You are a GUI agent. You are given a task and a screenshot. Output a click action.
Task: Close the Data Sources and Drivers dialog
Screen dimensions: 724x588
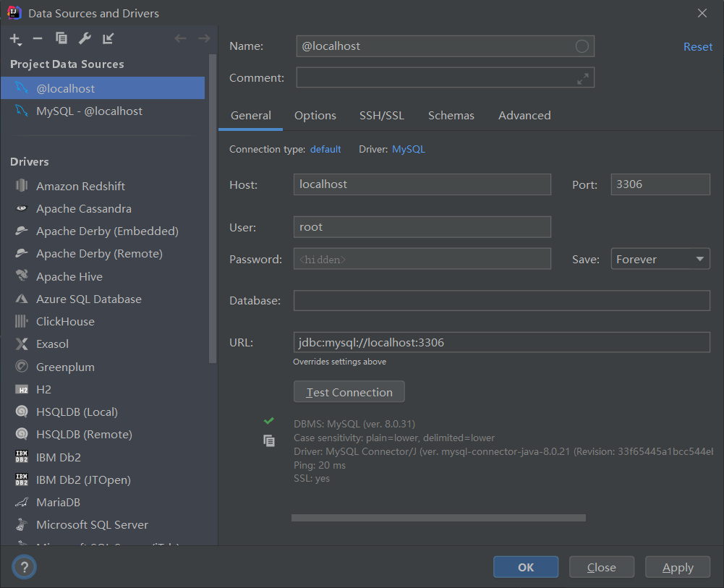[x=702, y=13]
